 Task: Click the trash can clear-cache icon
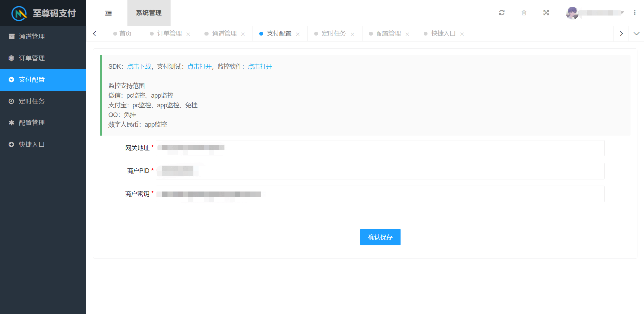coord(524,13)
